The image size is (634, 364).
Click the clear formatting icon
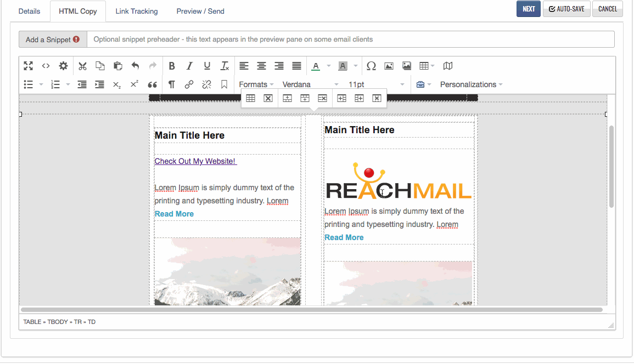coord(225,66)
